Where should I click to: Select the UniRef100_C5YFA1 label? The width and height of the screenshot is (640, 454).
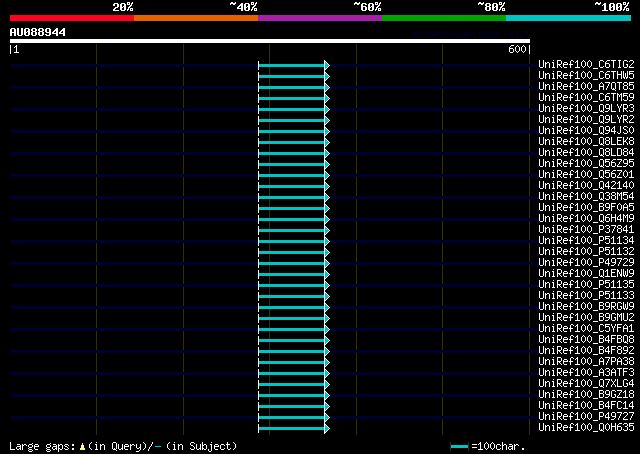(586, 329)
